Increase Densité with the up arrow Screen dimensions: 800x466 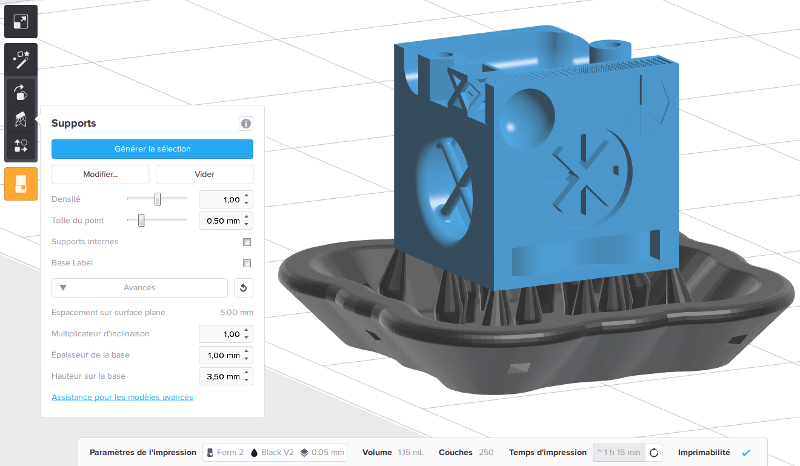click(x=247, y=195)
